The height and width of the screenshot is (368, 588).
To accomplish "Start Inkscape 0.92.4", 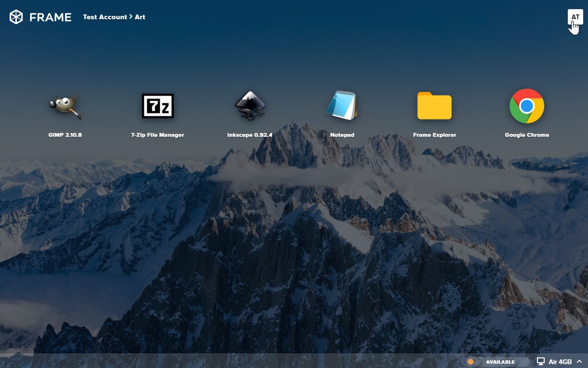I will (250, 106).
